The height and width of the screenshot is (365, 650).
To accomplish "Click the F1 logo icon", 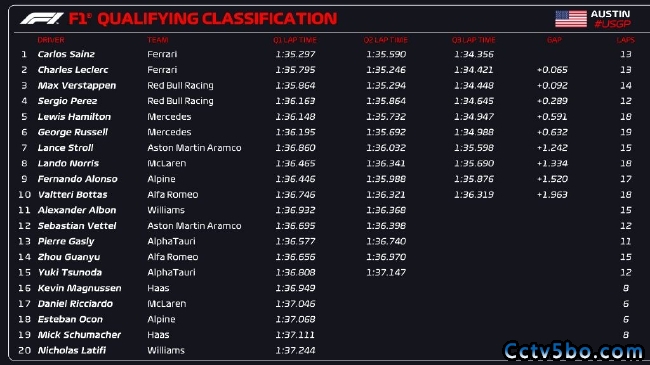I will (42, 18).
